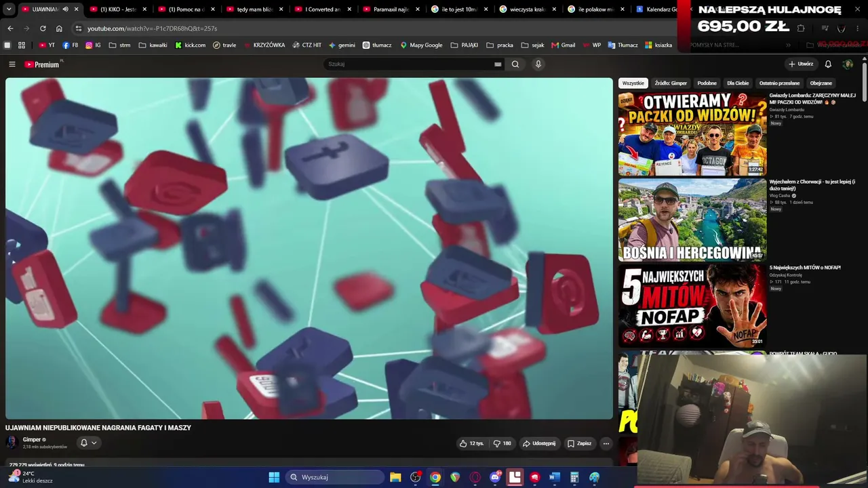Image resolution: width=868 pixels, height=488 pixels.
Task: Open YouTube notifications bell in header
Action: pyautogui.click(x=828, y=64)
